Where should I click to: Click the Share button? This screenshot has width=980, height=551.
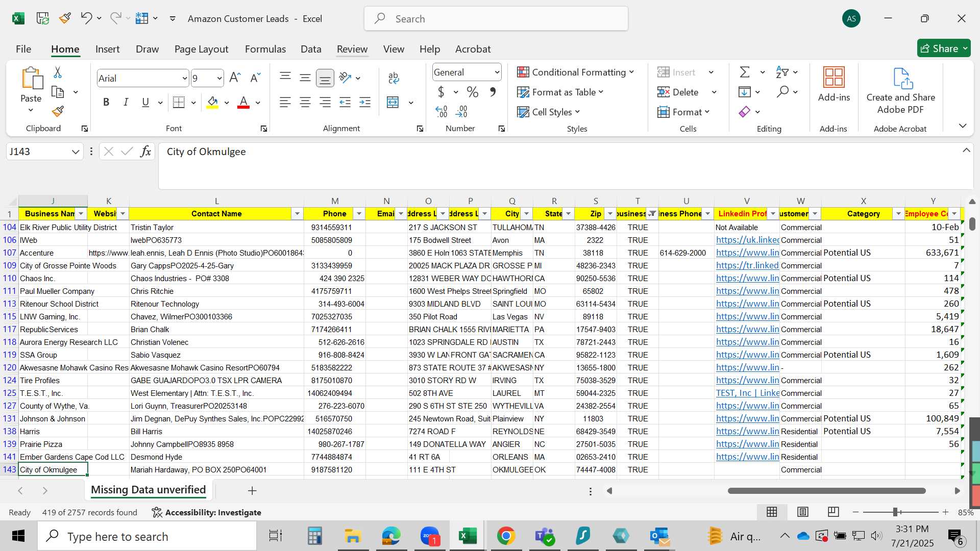coord(944,48)
